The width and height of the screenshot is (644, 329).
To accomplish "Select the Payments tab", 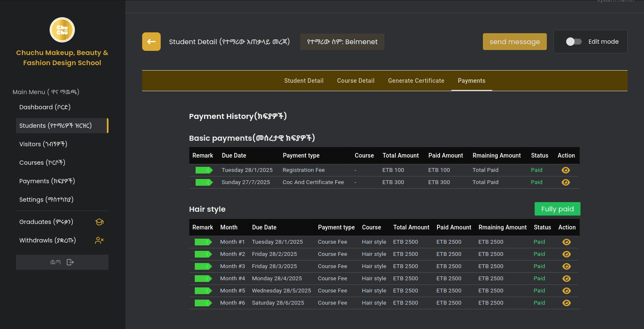I will 472,81.
